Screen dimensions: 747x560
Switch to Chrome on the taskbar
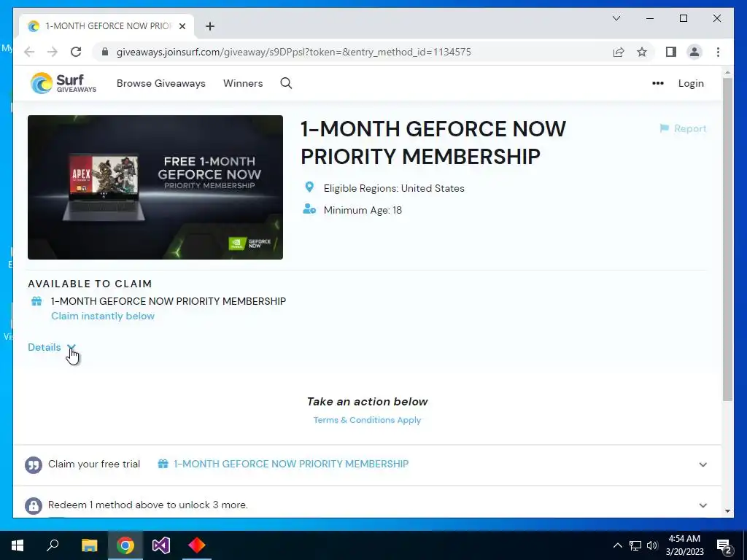pyautogui.click(x=125, y=545)
